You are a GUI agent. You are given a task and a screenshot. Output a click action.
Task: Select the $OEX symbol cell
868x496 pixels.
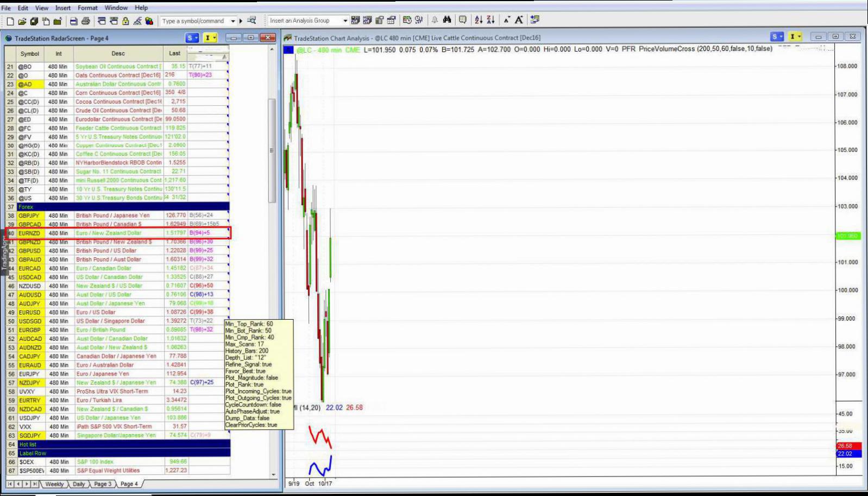(x=30, y=462)
